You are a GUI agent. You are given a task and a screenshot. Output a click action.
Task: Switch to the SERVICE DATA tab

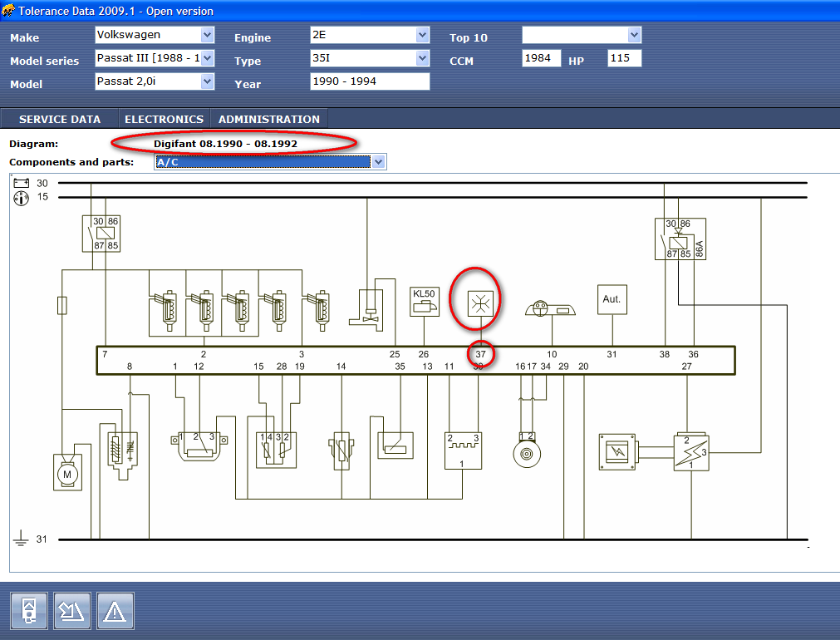pos(60,119)
